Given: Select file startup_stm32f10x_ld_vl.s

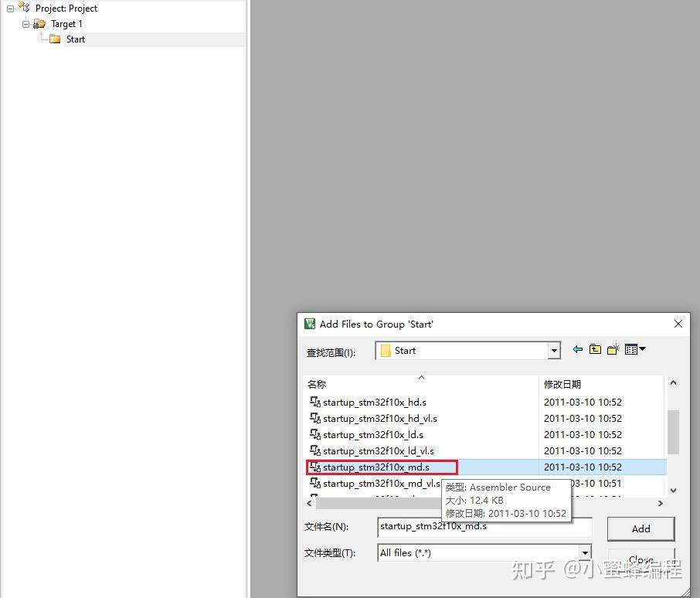Looking at the screenshot, I should [x=379, y=450].
